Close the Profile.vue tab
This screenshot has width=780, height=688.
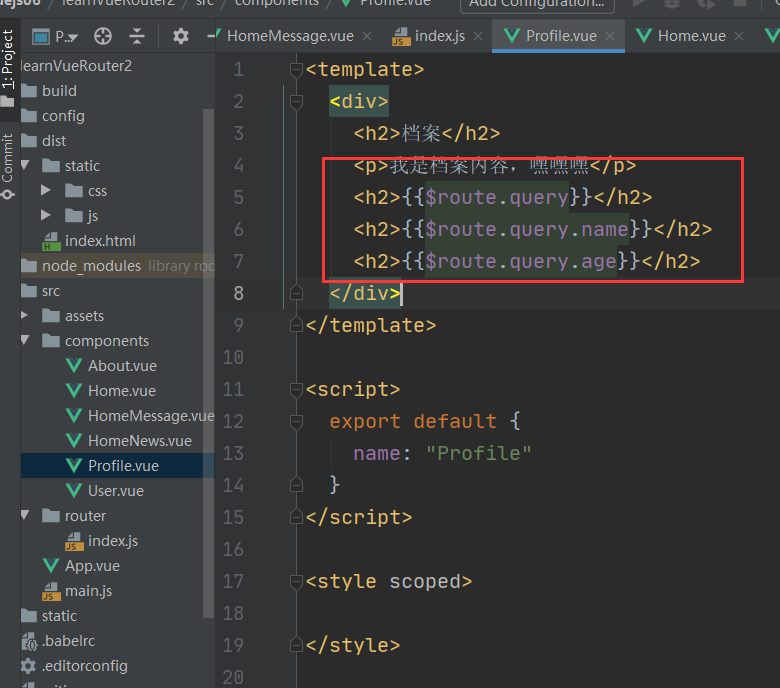610,36
